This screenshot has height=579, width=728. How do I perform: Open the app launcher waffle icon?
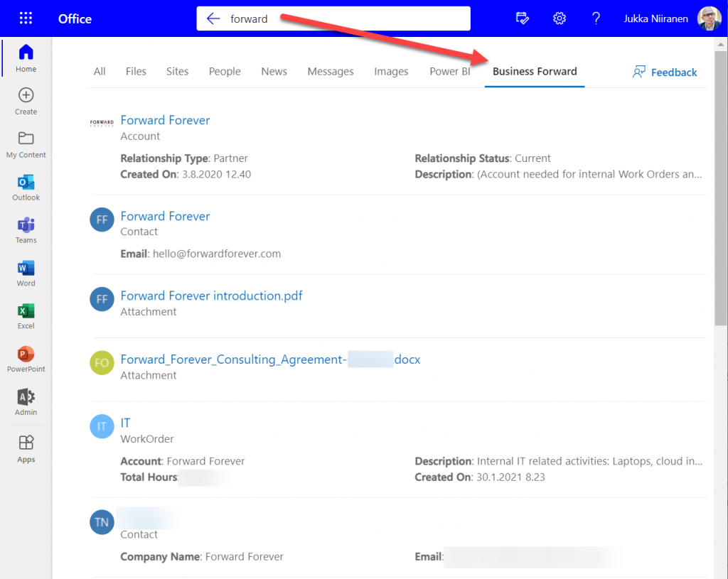[x=26, y=18]
